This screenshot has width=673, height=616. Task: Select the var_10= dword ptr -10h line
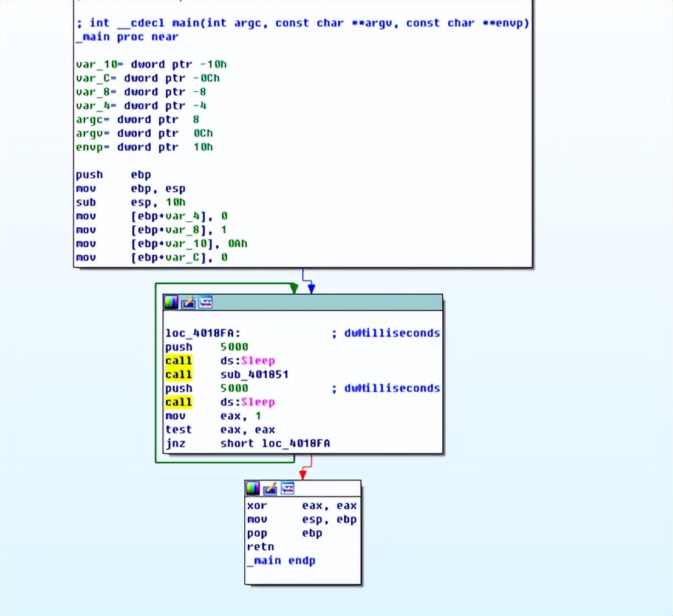coord(151,64)
